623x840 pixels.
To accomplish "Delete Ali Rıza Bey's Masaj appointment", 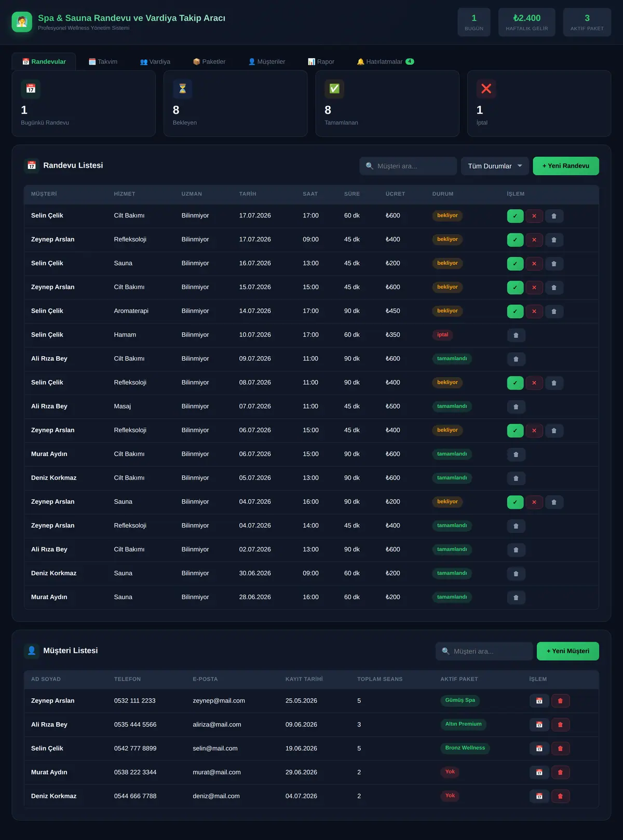I will 516,407.
